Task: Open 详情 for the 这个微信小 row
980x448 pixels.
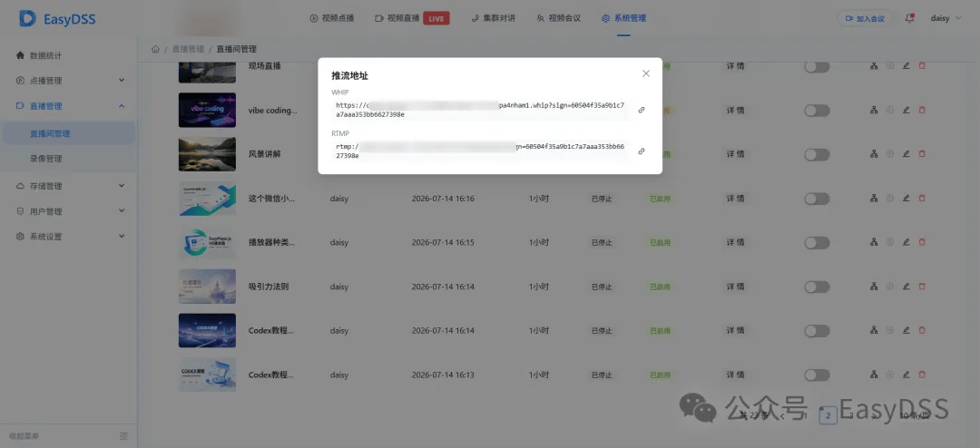Action: pyautogui.click(x=736, y=199)
